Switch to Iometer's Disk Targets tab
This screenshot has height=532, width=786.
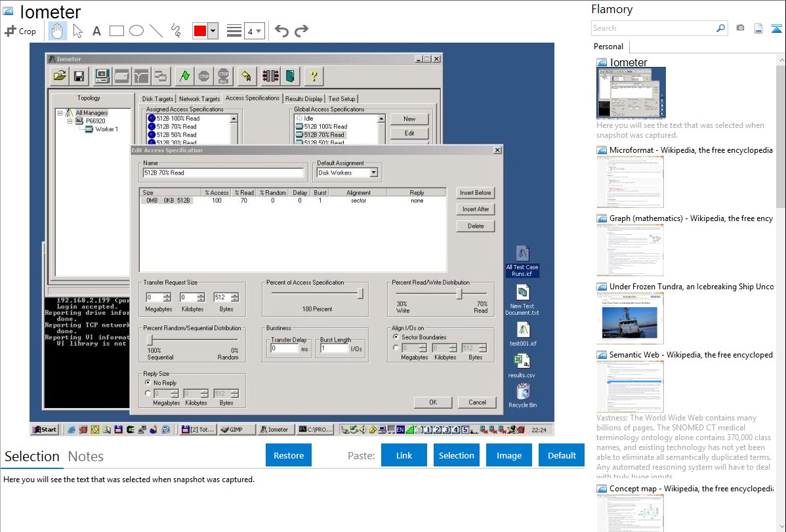click(x=157, y=99)
